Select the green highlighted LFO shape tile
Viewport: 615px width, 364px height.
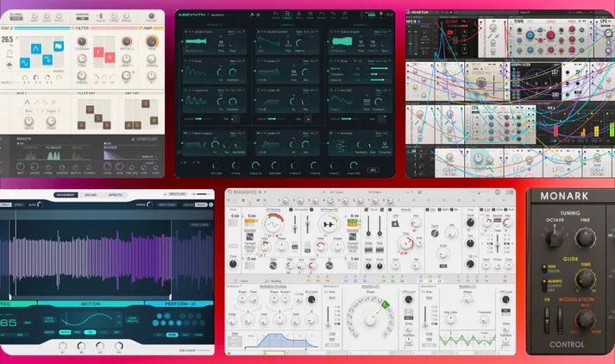pos(386,304)
